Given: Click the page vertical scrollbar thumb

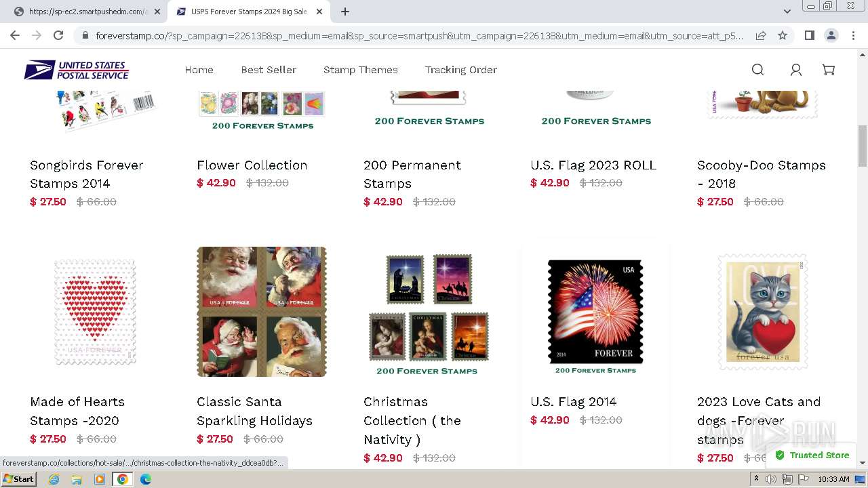Looking at the screenshot, I should (x=863, y=146).
